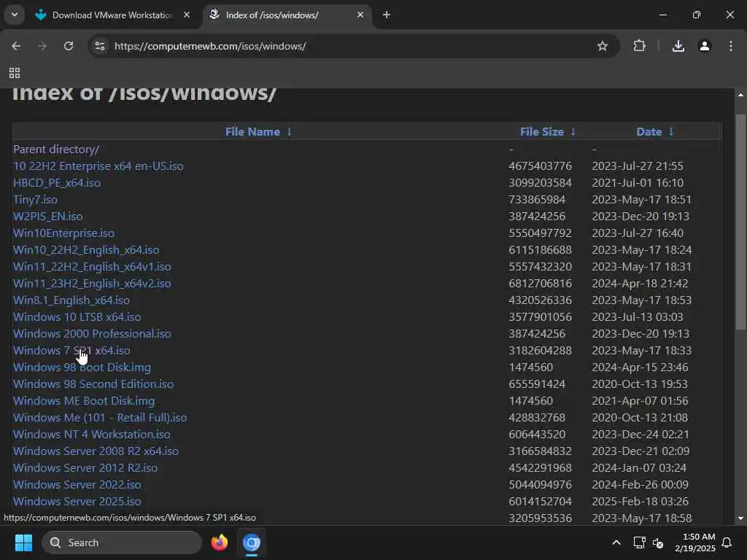Open the notifications bell icon
The image size is (747, 560).
727,542
